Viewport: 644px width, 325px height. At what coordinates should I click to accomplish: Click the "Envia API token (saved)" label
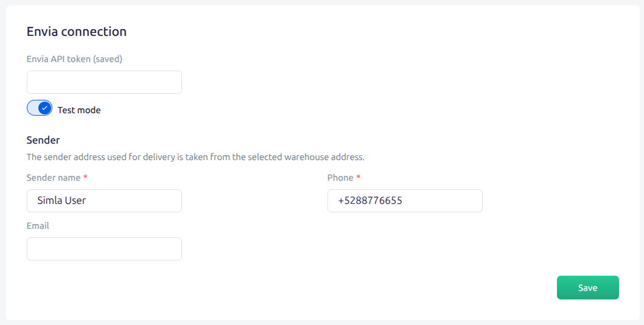(x=74, y=59)
